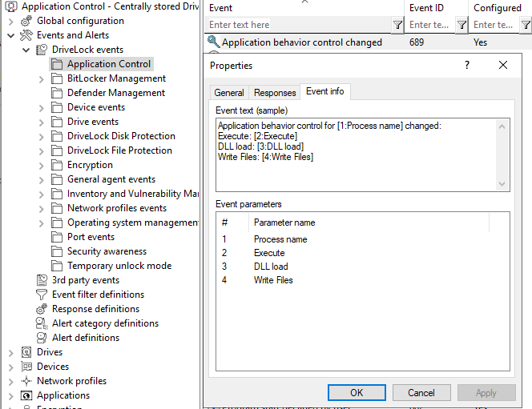
Task: Click the Configured filter text field
Action: (495, 25)
